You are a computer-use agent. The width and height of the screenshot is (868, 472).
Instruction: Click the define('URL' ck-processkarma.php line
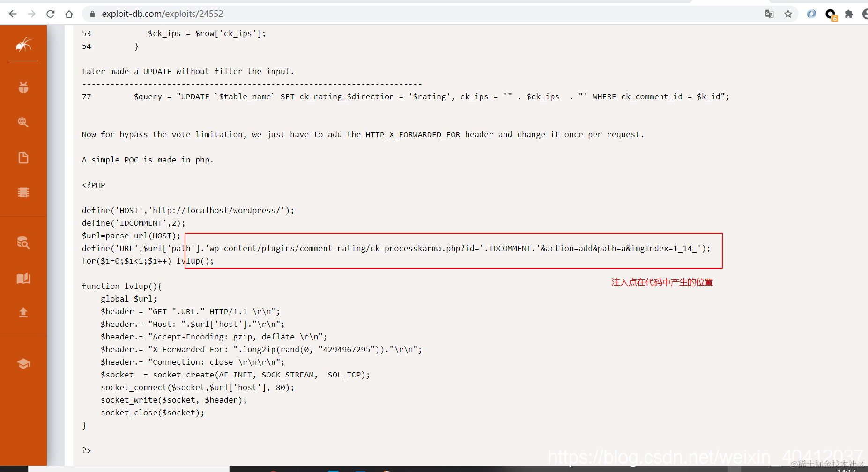(x=396, y=248)
